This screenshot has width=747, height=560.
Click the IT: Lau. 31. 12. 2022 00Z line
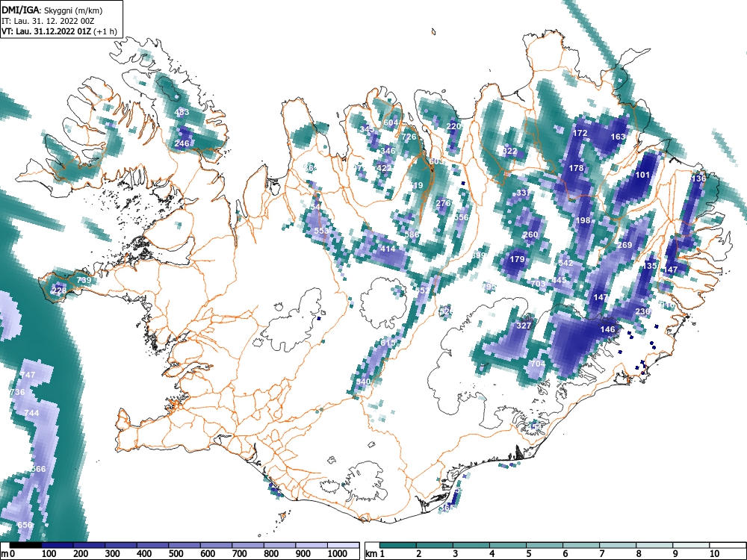click(49, 21)
